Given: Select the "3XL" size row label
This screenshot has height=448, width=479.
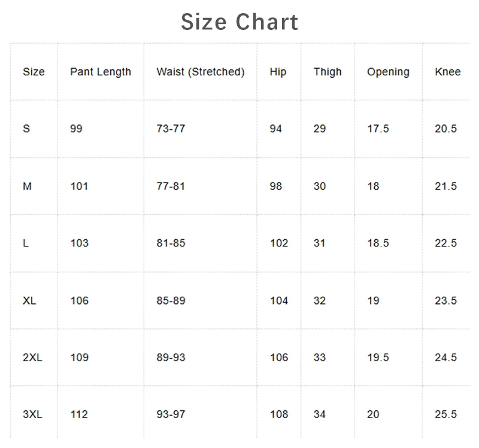Looking at the screenshot, I should tap(32, 415).
